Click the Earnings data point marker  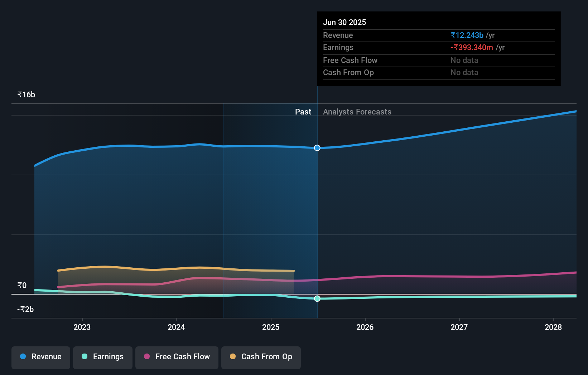coord(317,298)
